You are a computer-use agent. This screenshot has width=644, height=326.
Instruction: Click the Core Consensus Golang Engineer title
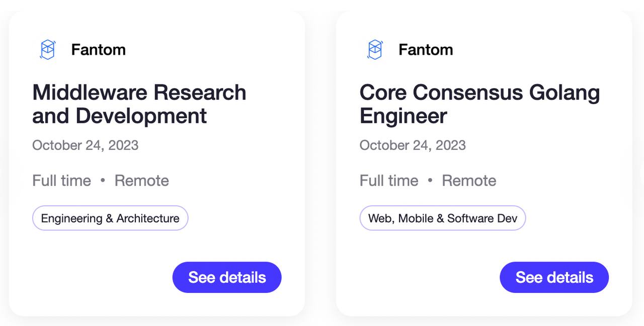pyautogui.click(x=479, y=104)
